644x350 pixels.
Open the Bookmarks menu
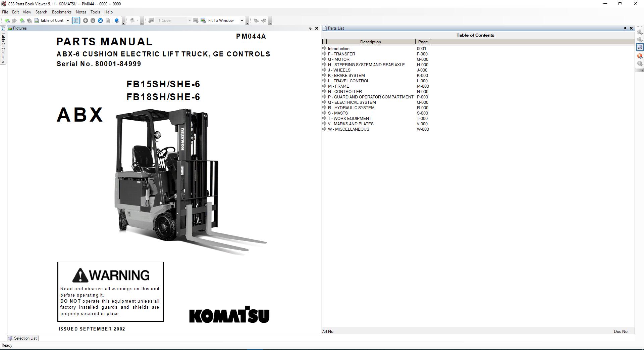61,12
